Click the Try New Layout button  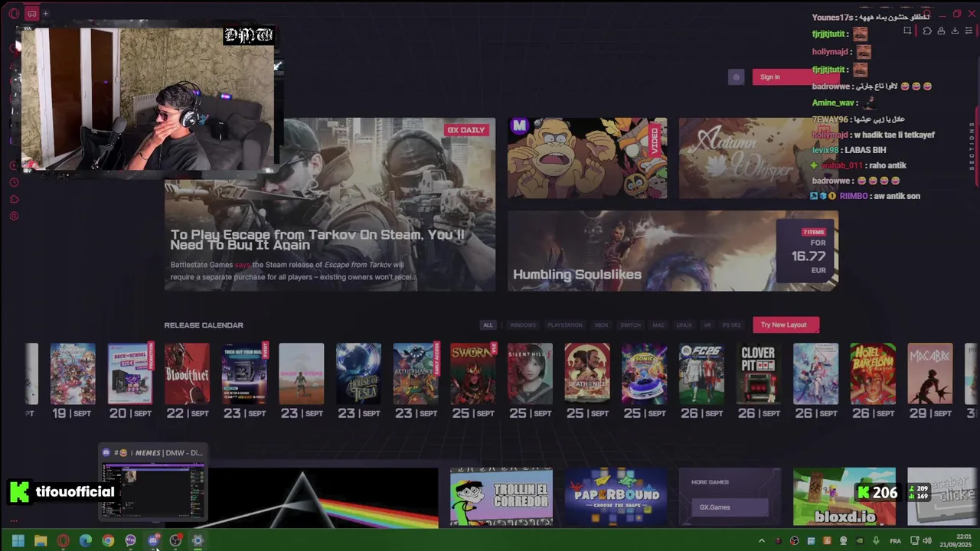(x=786, y=324)
